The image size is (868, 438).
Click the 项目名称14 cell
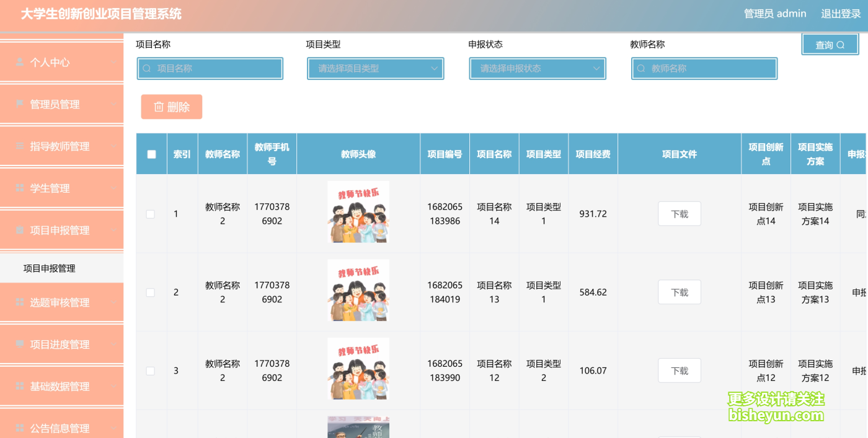[494, 214]
